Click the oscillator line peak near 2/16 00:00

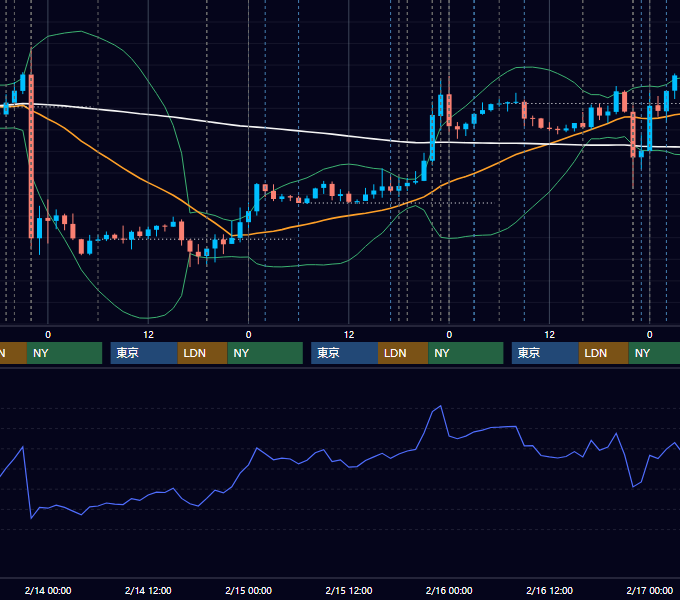pos(441,406)
